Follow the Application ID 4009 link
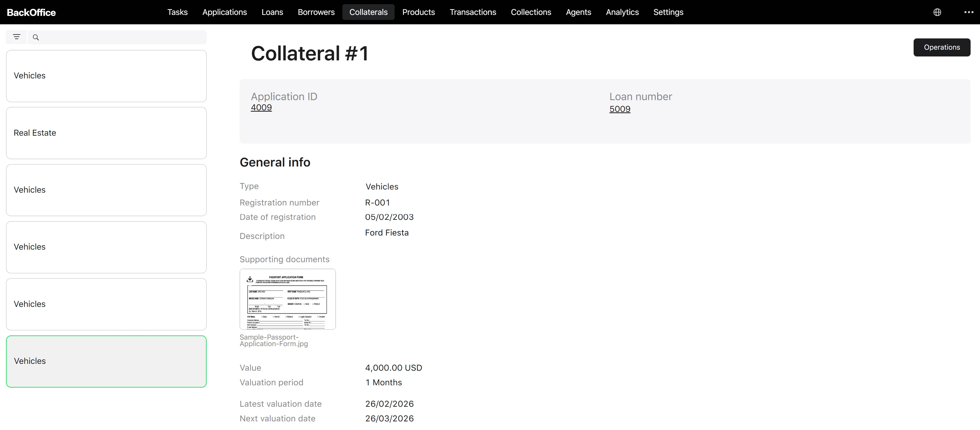980x430 pixels. pos(261,107)
